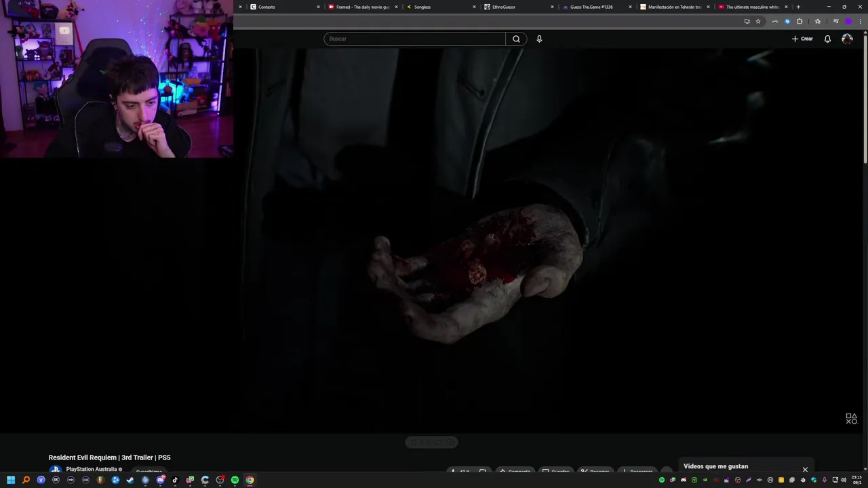Open YouTube notifications bell
The image size is (868, 488).
coord(827,39)
